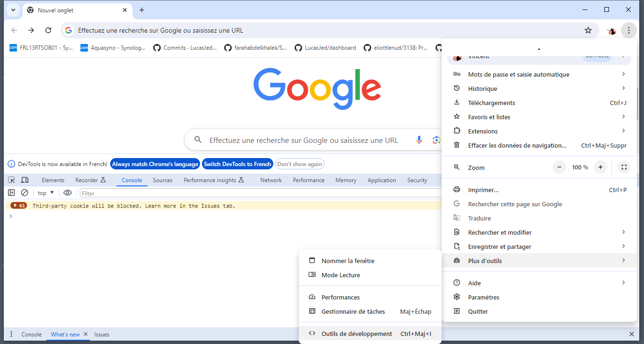Show the console sidebar icon
This screenshot has width=644, height=344.
(x=12, y=193)
